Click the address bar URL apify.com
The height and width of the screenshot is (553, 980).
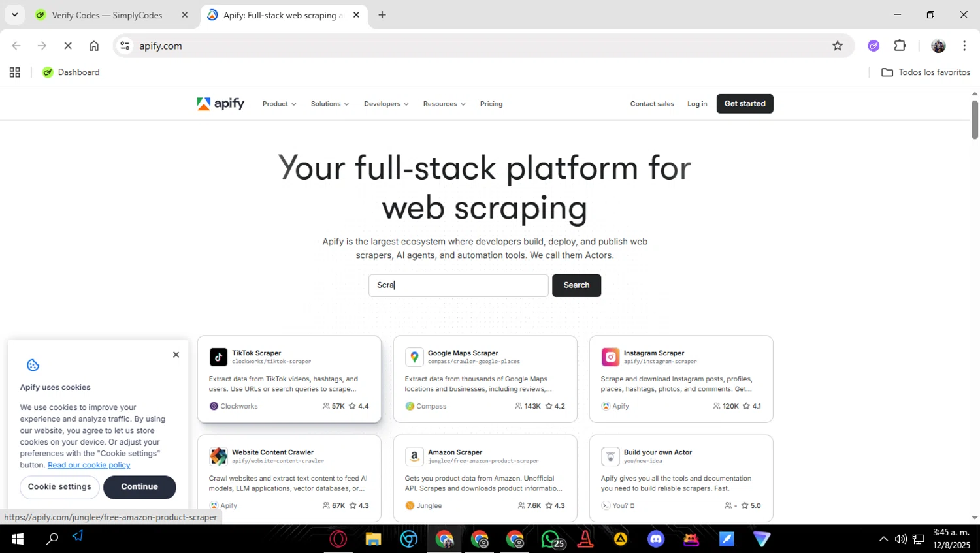(x=161, y=46)
